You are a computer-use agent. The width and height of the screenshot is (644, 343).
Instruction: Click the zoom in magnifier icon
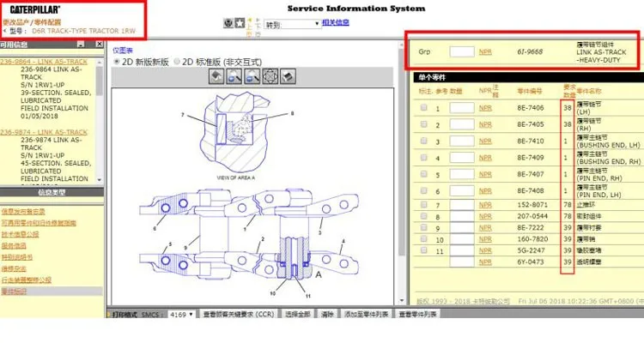click(x=234, y=76)
